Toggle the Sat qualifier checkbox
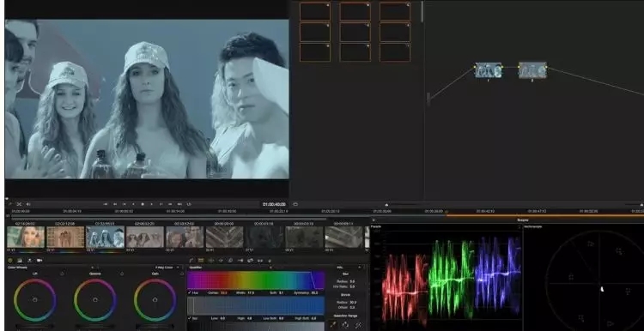Screen dimensions: 644x331 tap(190, 318)
